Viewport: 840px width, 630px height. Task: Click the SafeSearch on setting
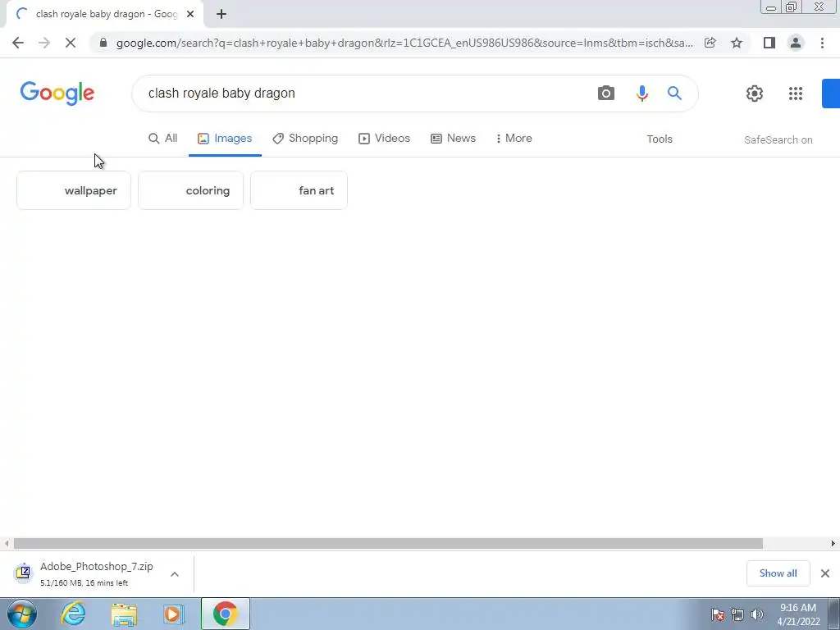778,139
